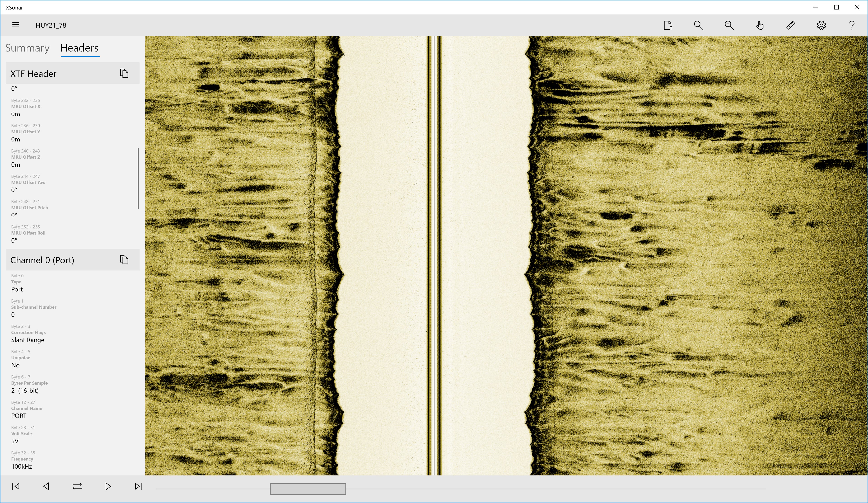Click the open file icon
This screenshot has width=868, height=503.
[x=667, y=25]
